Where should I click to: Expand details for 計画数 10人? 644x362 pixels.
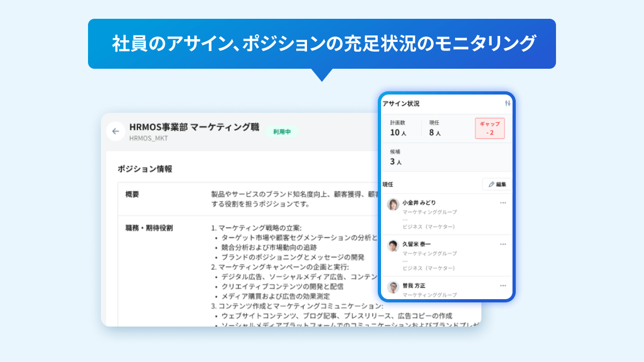point(397,128)
